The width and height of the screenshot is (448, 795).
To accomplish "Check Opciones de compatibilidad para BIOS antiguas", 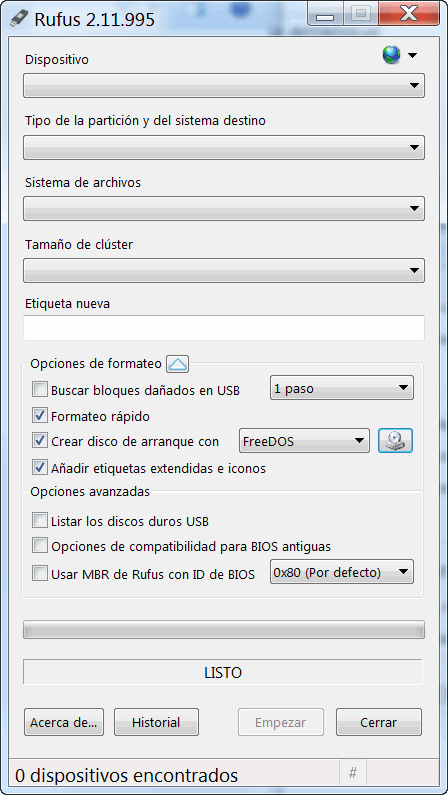I will tap(39, 547).
